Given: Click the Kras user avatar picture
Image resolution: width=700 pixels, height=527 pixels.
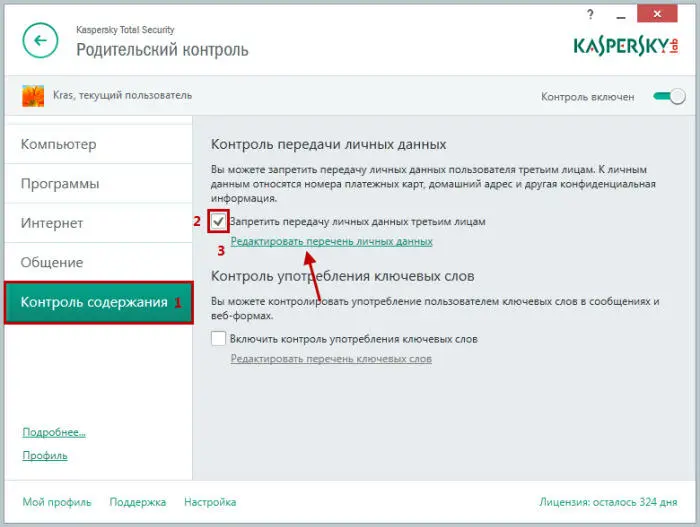Looking at the screenshot, I should pos(33,96).
